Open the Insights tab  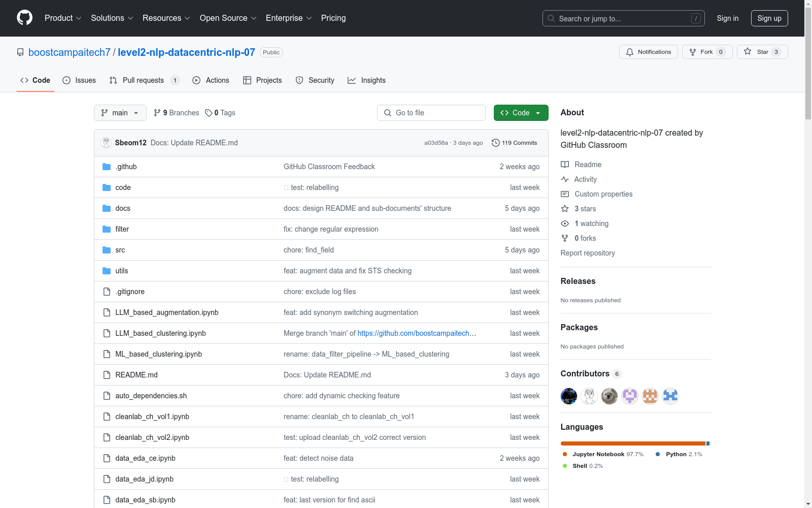pos(366,80)
